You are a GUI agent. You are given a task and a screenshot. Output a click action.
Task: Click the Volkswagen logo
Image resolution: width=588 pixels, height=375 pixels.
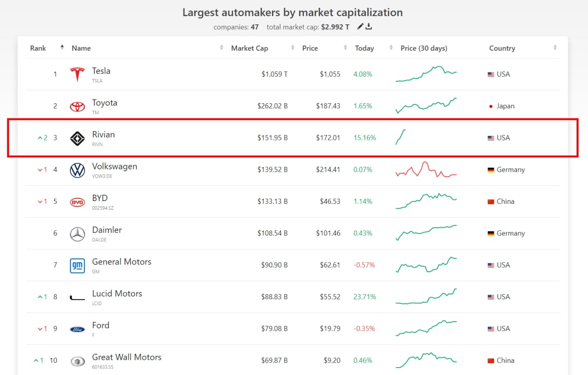pyautogui.click(x=77, y=170)
